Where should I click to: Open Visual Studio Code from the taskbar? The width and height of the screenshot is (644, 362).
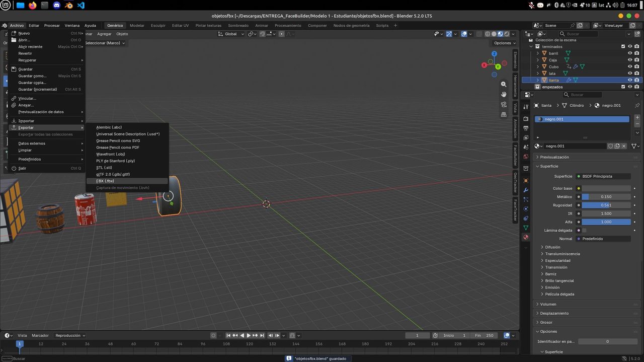[80, 5]
